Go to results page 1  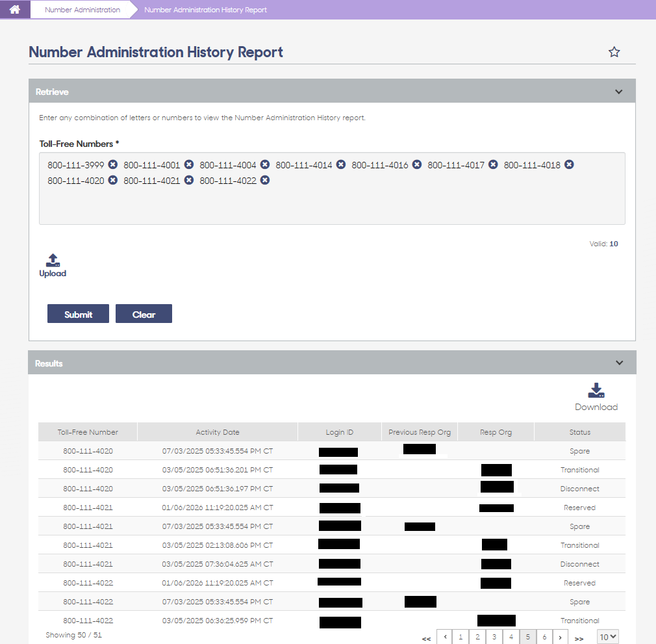[x=460, y=637]
